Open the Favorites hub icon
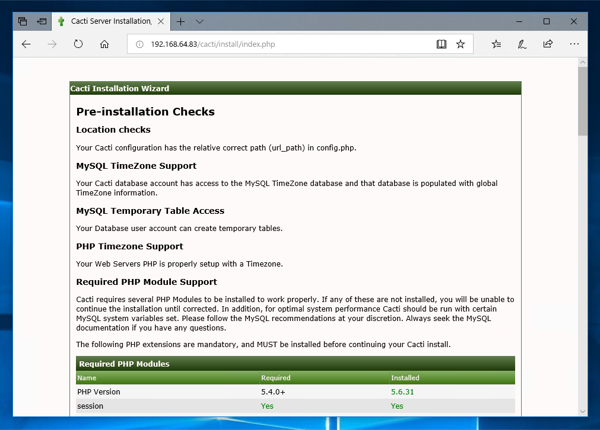This screenshot has width=600, height=430. (496, 44)
